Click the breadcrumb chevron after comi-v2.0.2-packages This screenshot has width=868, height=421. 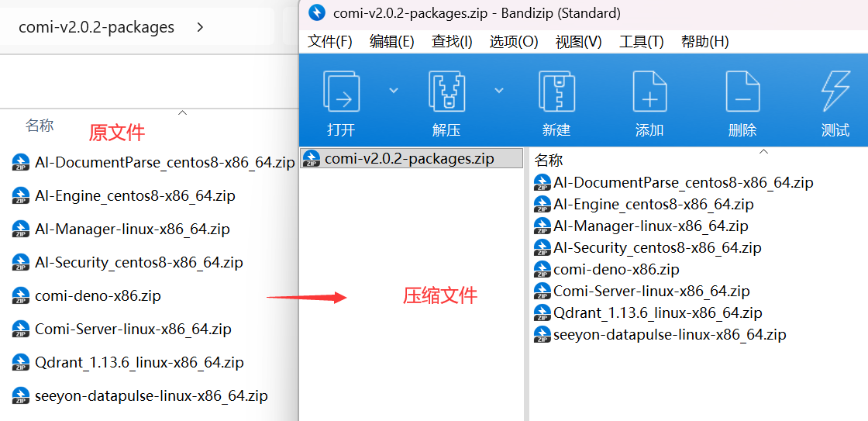[200, 27]
